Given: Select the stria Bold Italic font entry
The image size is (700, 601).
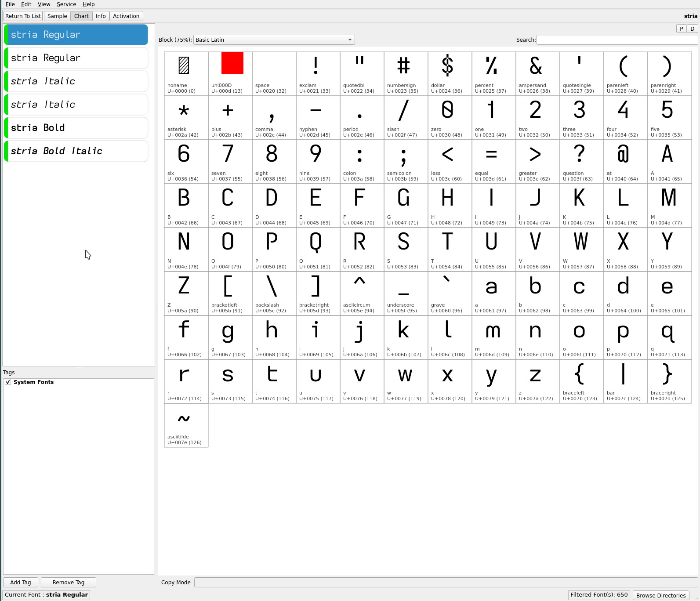Looking at the screenshot, I should [x=76, y=151].
